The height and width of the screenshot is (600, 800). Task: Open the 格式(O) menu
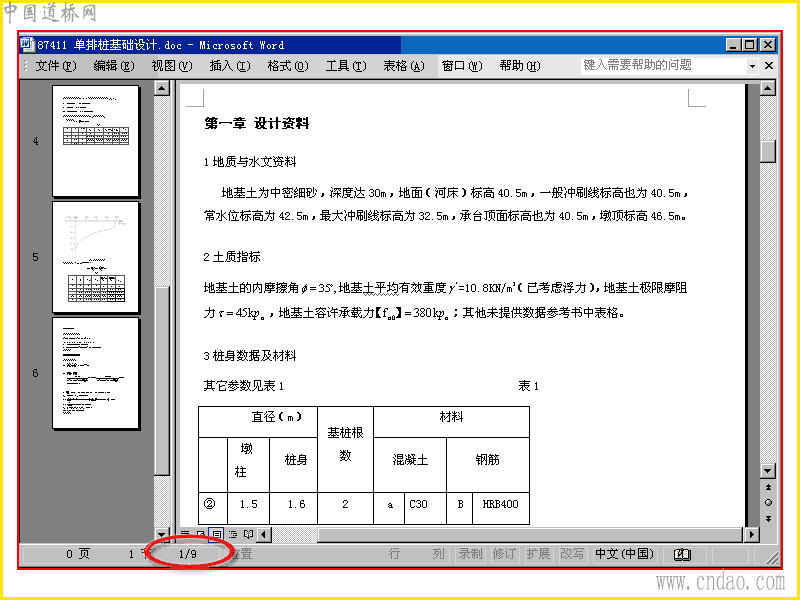tap(287, 66)
